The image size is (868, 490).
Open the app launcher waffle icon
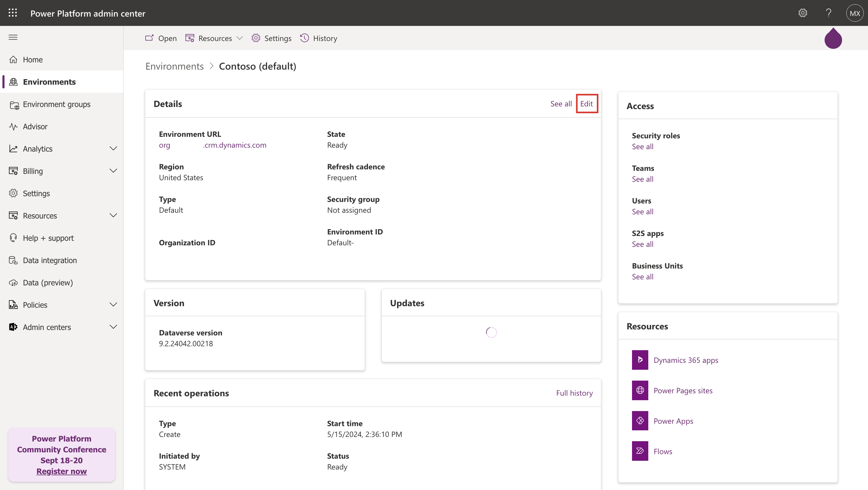tap(13, 13)
